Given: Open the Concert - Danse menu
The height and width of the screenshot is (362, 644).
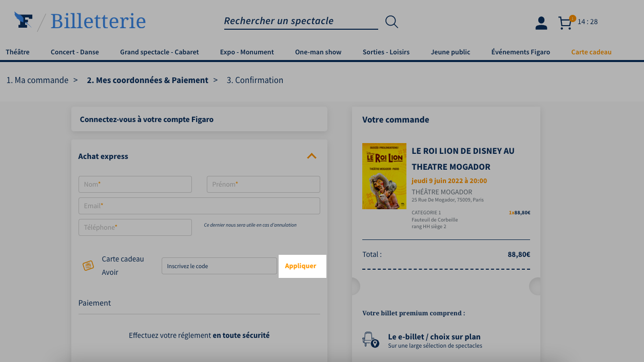Looking at the screenshot, I should pyautogui.click(x=75, y=52).
